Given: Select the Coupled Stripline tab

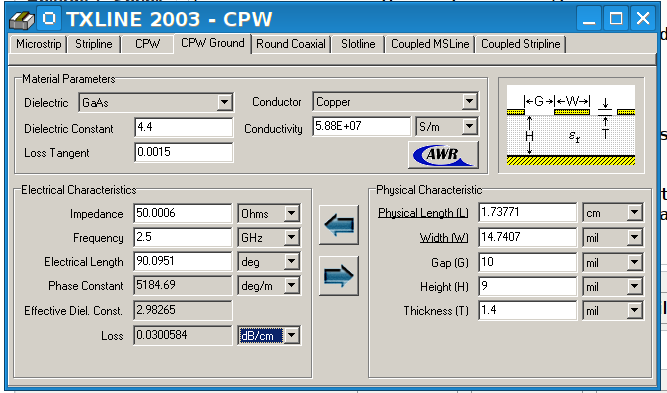Looking at the screenshot, I should tap(521, 44).
